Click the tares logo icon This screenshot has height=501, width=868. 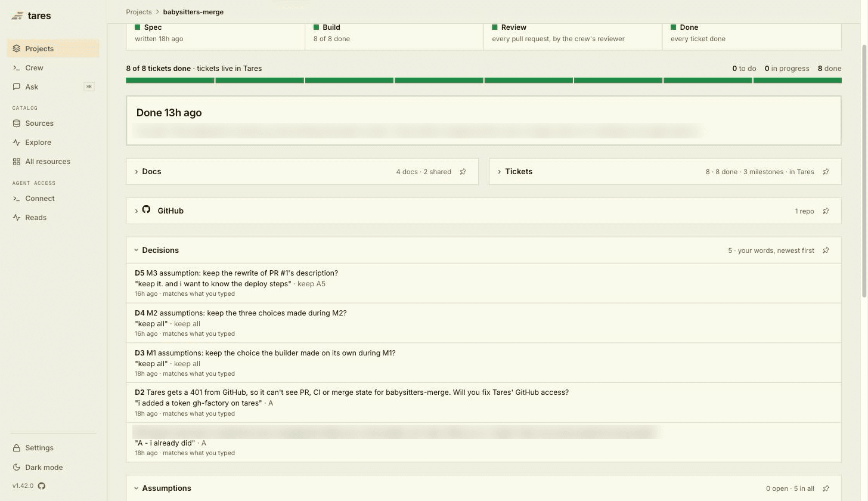tap(17, 16)
